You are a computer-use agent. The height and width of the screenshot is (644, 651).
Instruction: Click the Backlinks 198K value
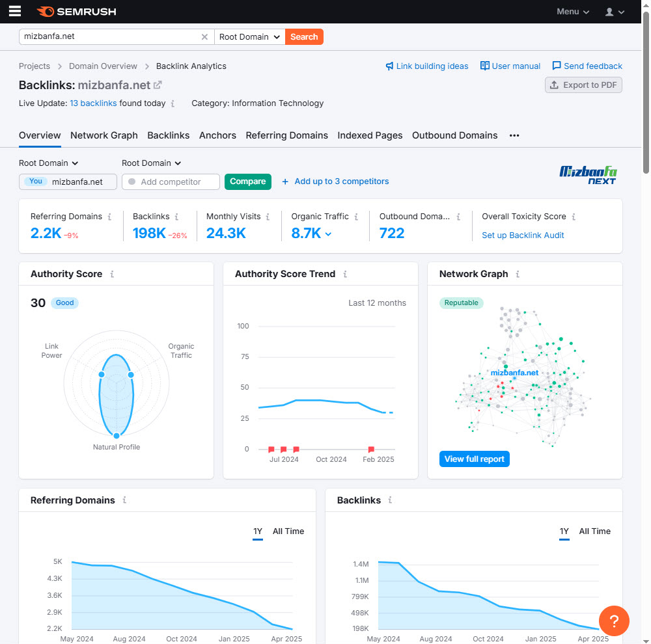(x=149, y=233)
